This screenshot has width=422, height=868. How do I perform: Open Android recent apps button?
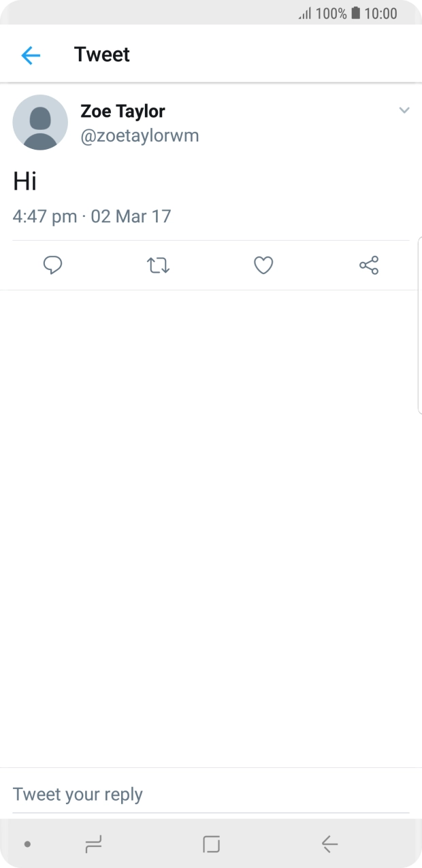click(x=93, y=844)
